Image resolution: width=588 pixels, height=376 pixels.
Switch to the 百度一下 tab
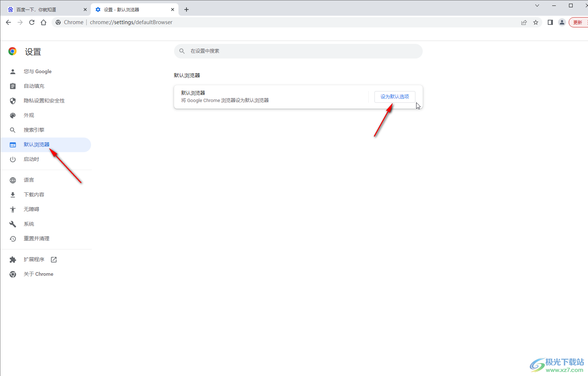(x=46, y=10)
